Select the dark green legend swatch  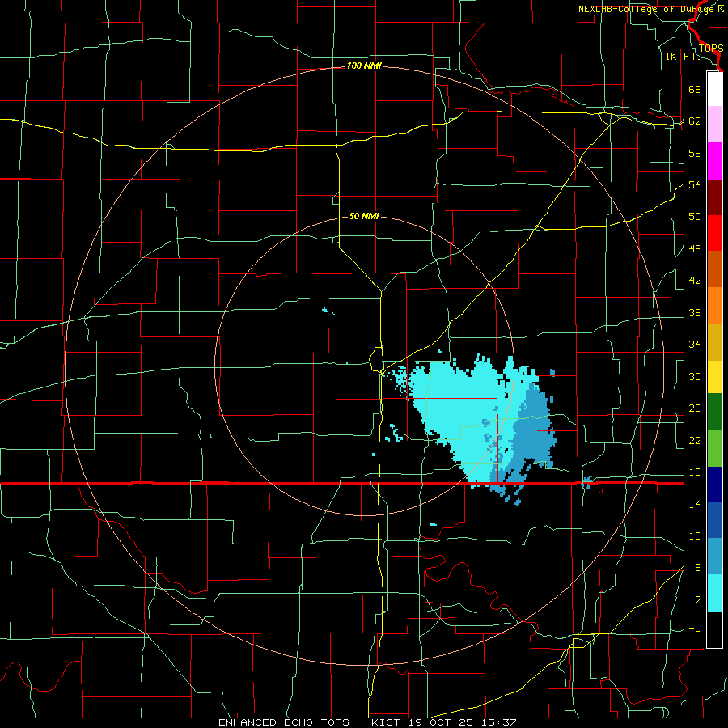pos(714,412)
